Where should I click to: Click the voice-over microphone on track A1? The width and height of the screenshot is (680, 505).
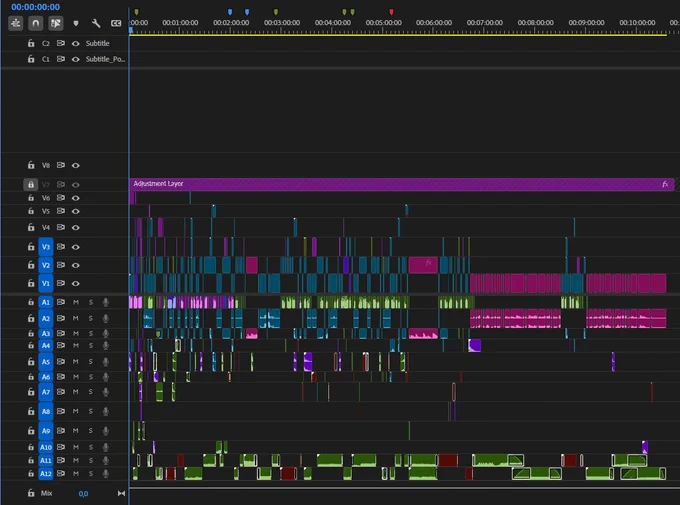[105, 302]
